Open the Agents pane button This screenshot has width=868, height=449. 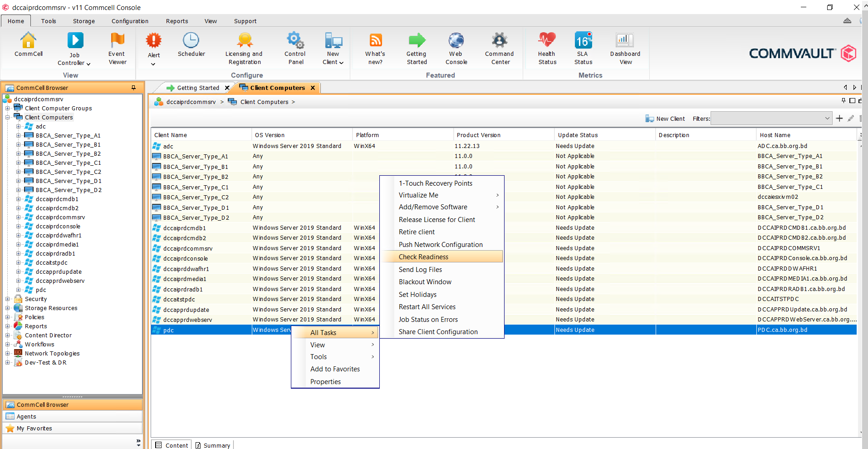tap(73, 416)
